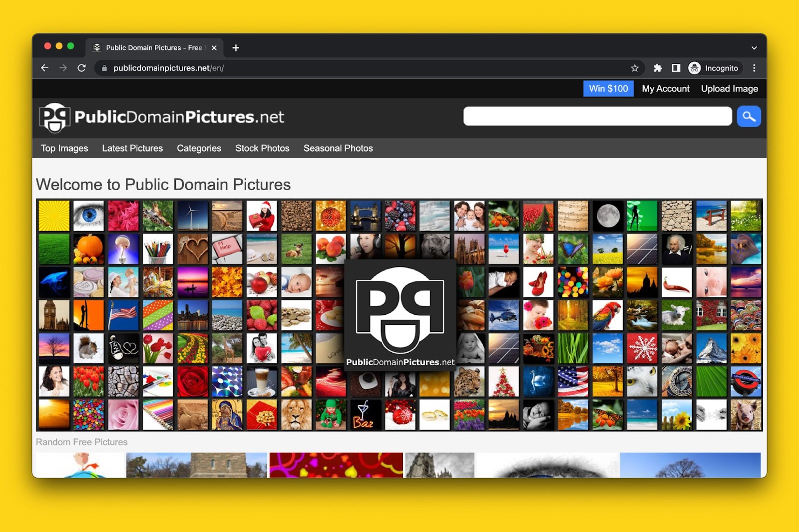799x532 pixels.
Task: Choose the pile of coins thumbnail
Action: pos(297,315)
